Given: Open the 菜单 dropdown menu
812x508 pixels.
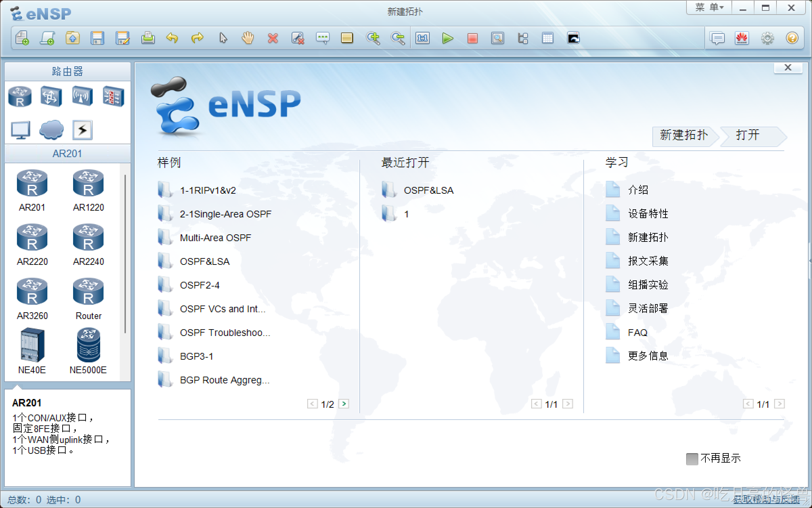Looking at the screenshot, I should pyautogui.click(x=709, y=8).
